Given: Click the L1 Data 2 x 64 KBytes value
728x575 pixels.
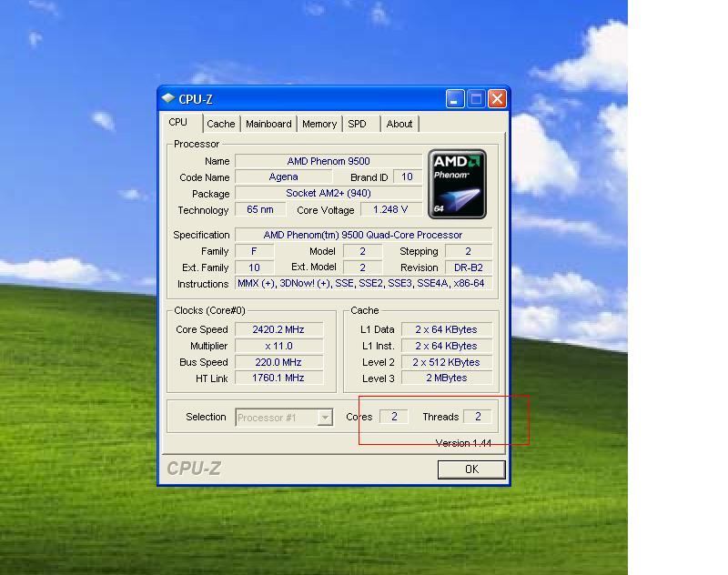Looking at the screenshot, I should point(446,329).
